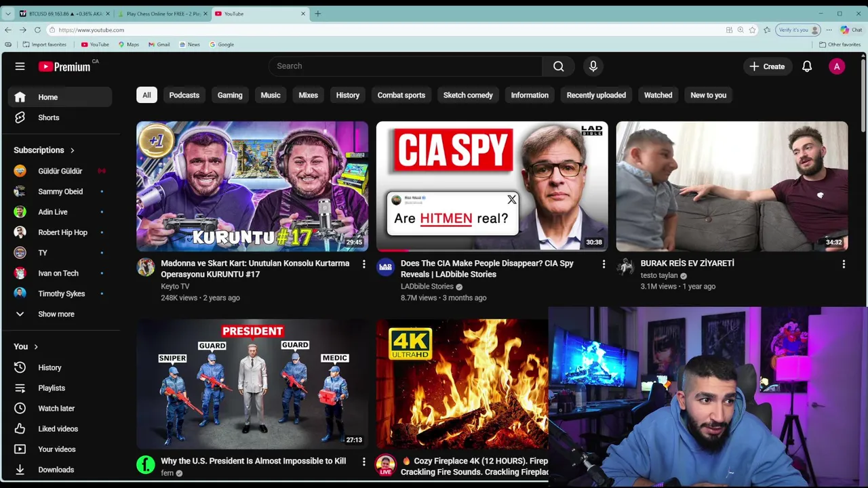Open Adin Live channel subscription
The height and width of the screenshot is (488, 868).
(60, 211)
